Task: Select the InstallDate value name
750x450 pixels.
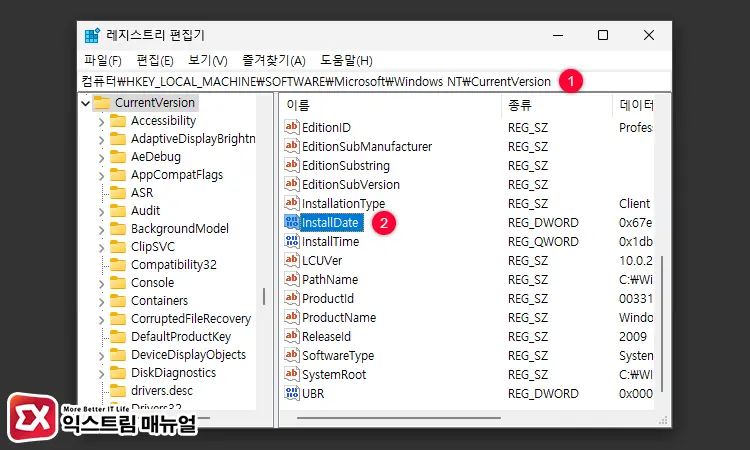Action: point(330,223)
